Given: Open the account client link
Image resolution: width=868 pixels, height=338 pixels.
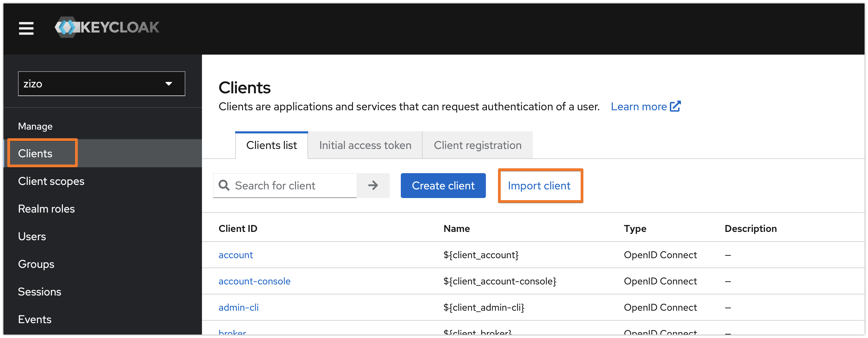Looking at the screenshot, I should point(236,255).
